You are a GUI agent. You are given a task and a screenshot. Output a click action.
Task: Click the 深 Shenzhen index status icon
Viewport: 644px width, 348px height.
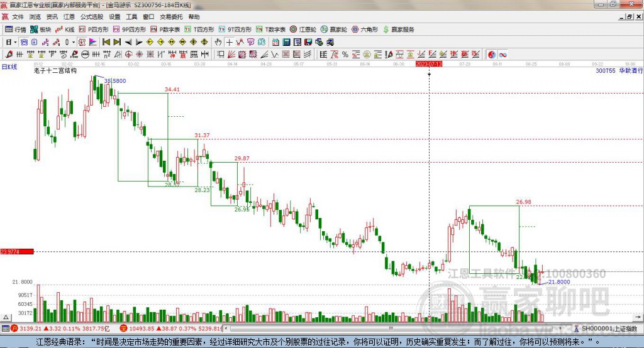123,329
